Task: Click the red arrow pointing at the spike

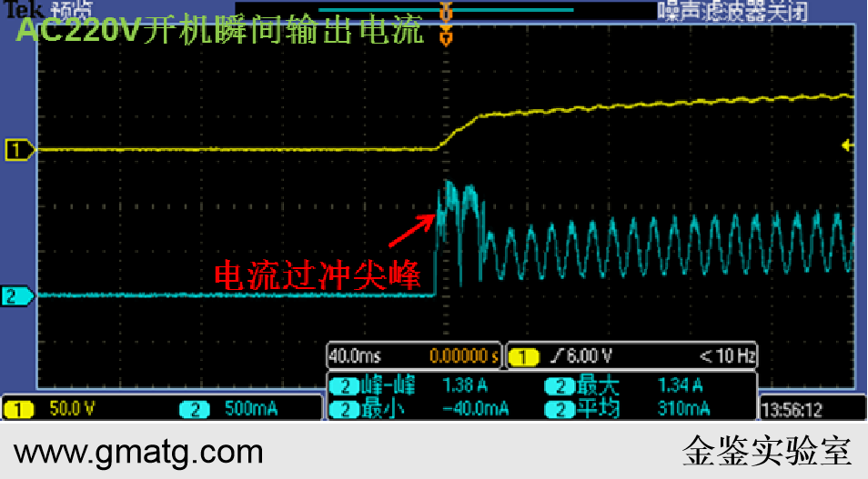Action: [x=409, y=230]
